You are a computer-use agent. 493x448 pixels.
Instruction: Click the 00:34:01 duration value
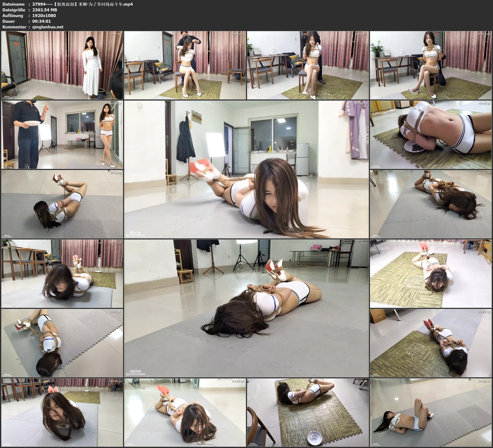click(42, 21)
